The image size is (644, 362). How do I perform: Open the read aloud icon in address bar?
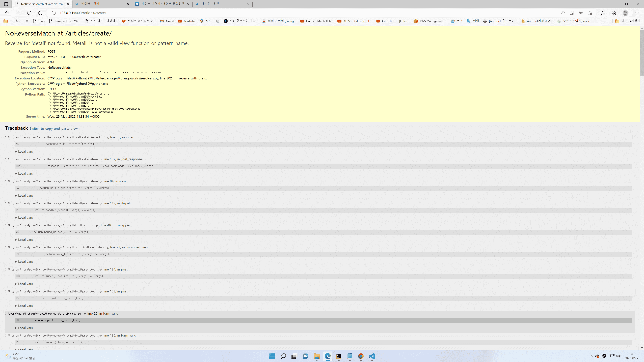(562, 13)
